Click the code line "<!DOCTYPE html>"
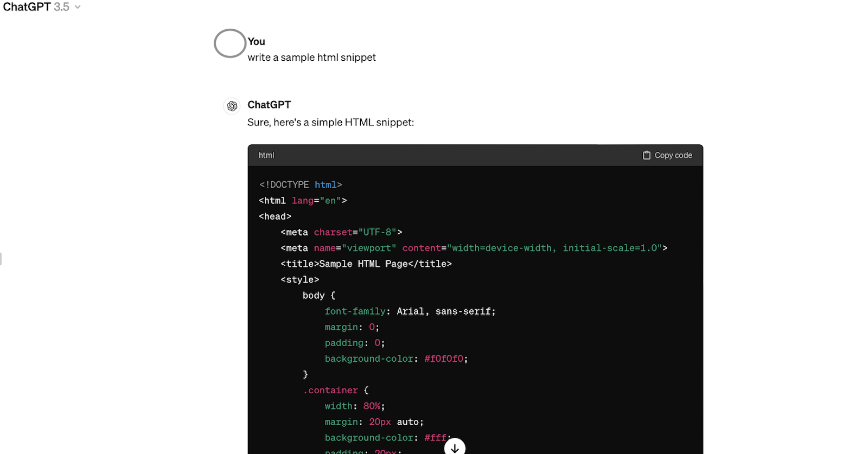 [x=301, y=185]
